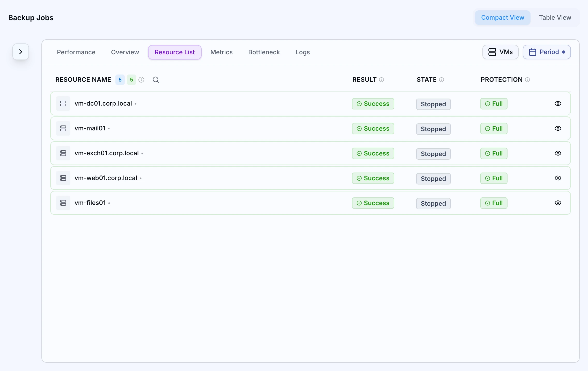View details of vm-web01.corp.local via eye icon
The width and height of the screenshot is (588, 371).
click(x=558, y=178)
